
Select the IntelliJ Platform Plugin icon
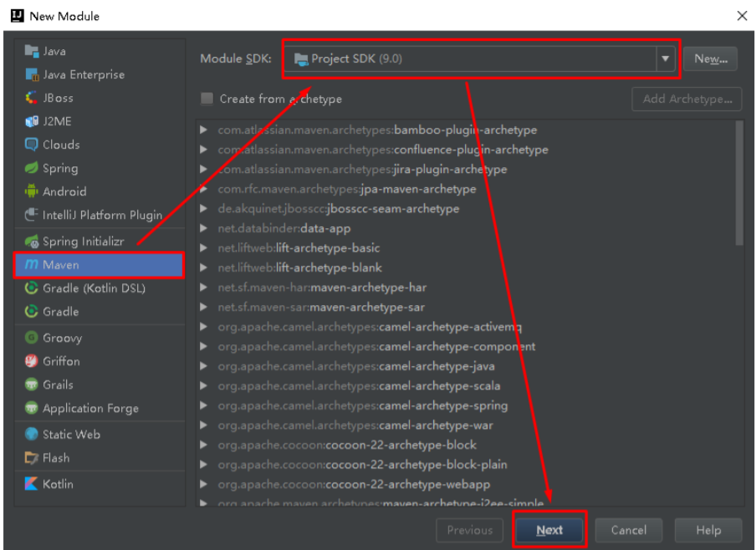pyautogui.click(x=31, y=215)
